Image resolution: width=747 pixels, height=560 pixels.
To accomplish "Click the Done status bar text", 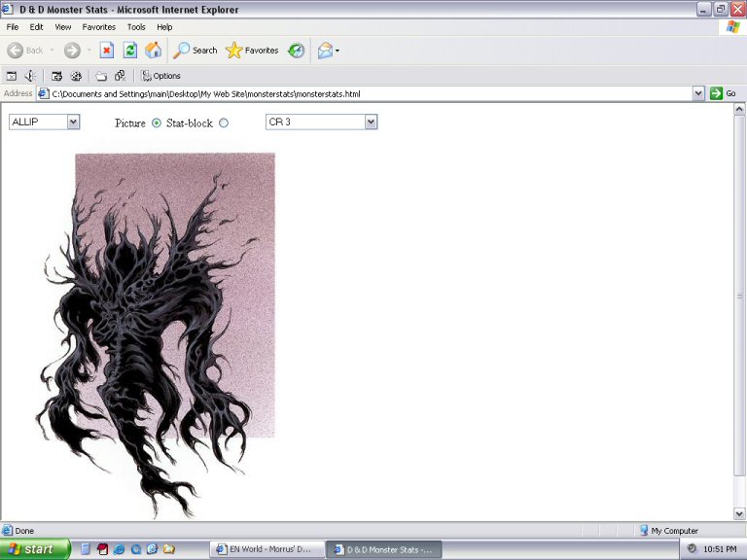I will point(24,531).
